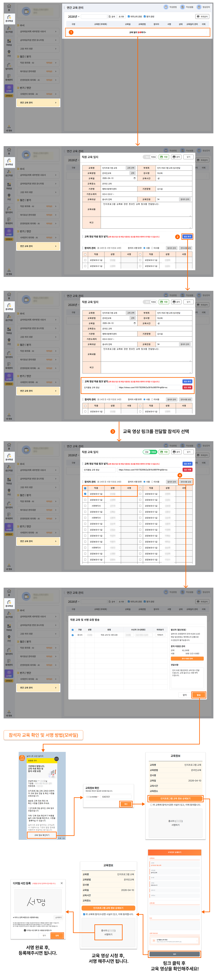Close the 디지털 사인 등록 popup with X

click(x=62, y=883)
